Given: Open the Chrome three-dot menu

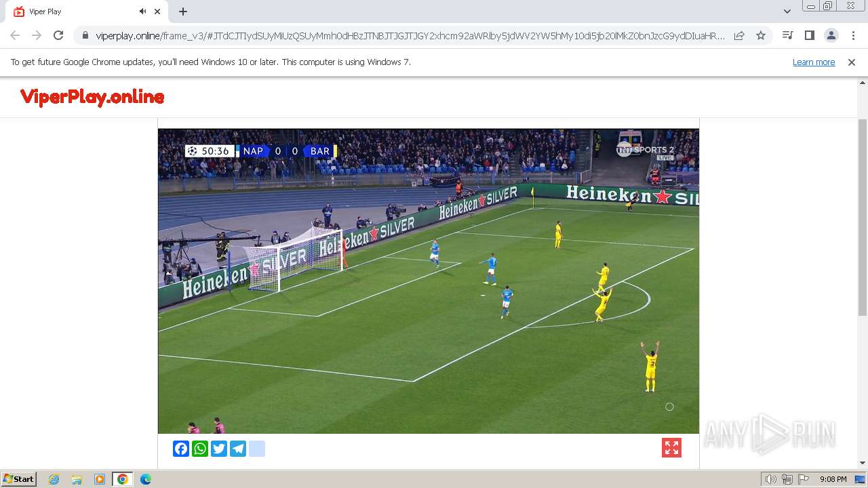Looking at the screenshot, I should point(853,35).
